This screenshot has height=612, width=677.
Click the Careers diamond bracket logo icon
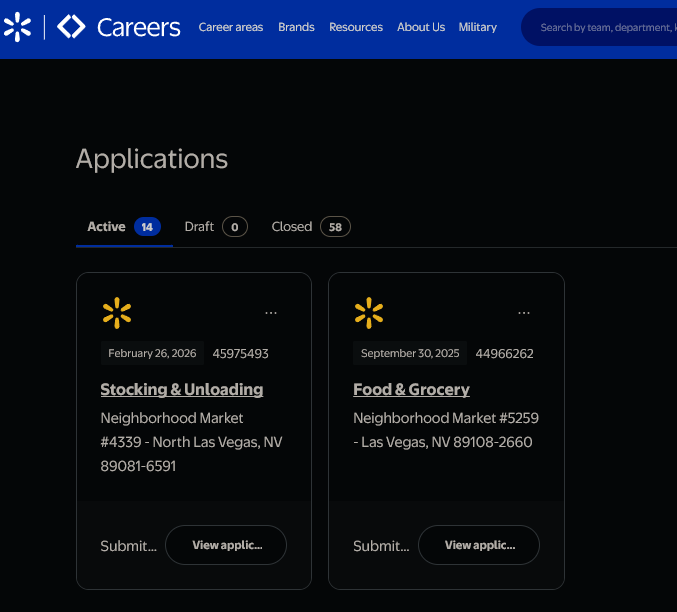click(x=71, y=26)
